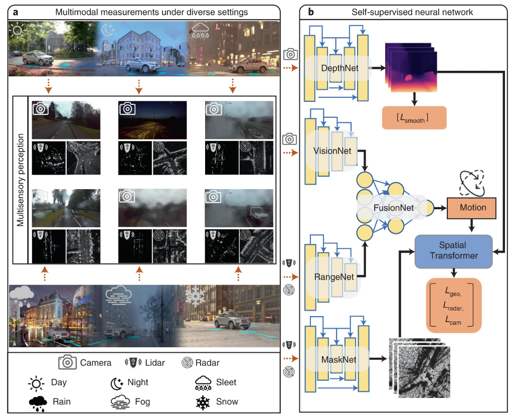Click the Snow snowflake icon in legend

(x=203, y=403)
